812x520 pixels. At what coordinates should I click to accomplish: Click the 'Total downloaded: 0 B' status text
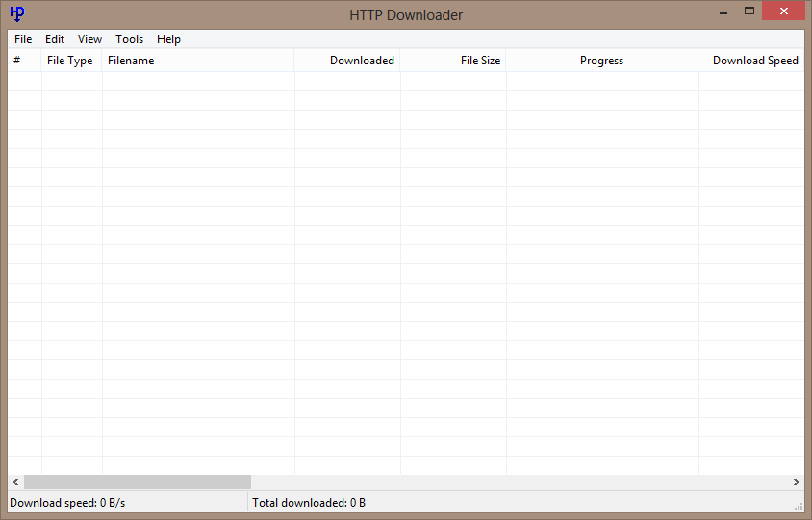(x=309, y=503)
